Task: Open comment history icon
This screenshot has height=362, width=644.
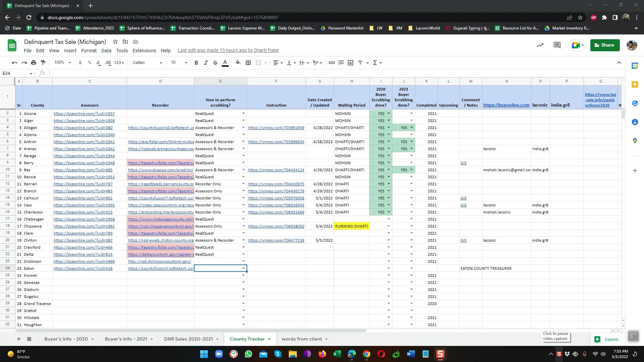Action: point(557,45)
